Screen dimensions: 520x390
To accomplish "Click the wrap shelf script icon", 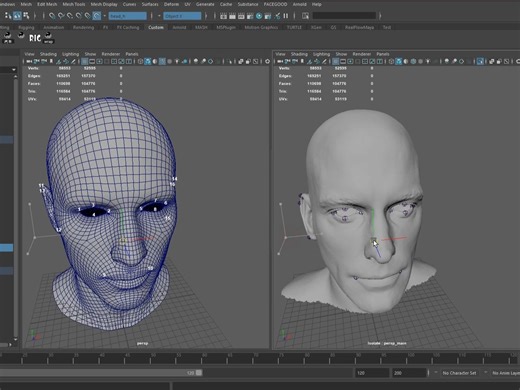I will (x=48, y=38).
